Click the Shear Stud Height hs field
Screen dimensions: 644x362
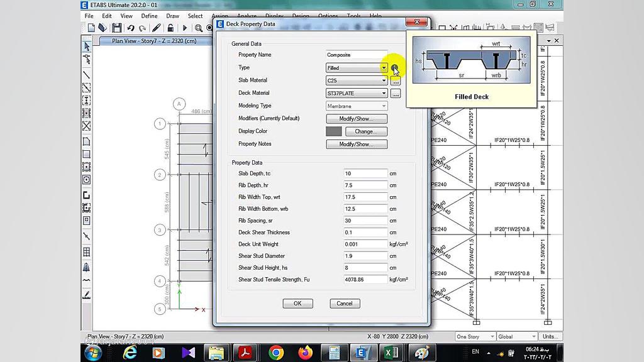tap(365, 268)
